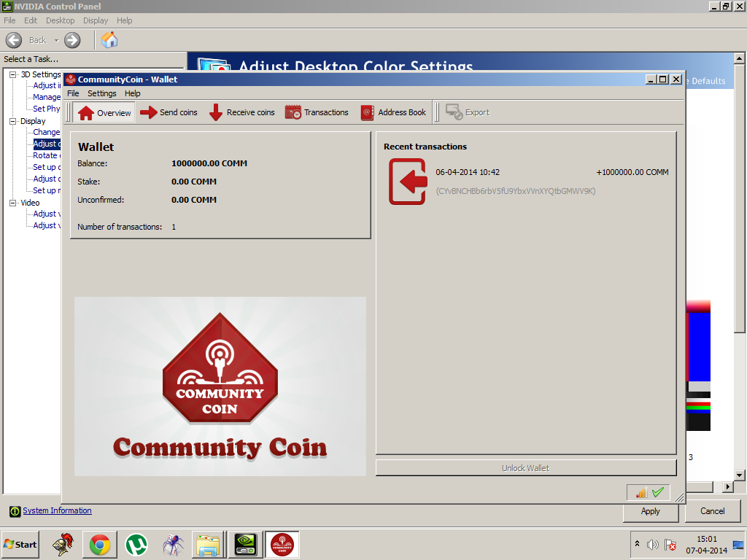
Task: Click the Unlock Wallet button
Action: click(x=526, y=467)
